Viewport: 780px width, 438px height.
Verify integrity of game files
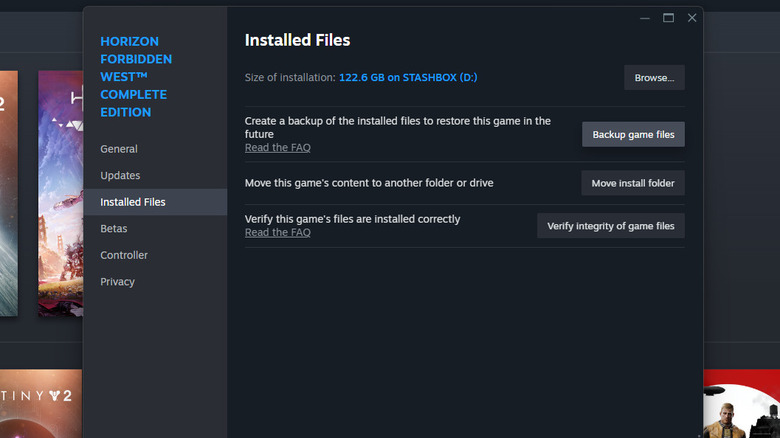click(x=610, y=226)
